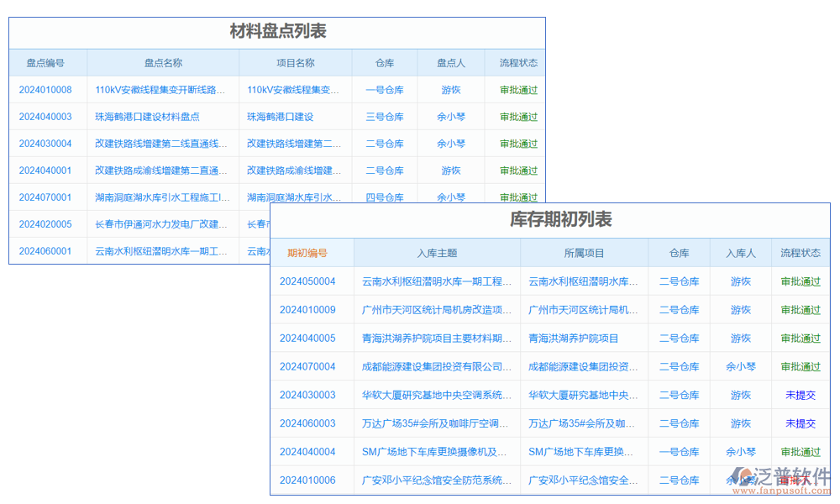Select 所属项目 column header
This screenshot has height=504, width=840.
tap(584, 253)
